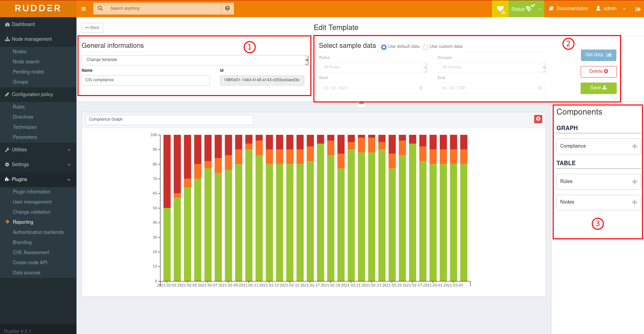Click the hamburger menu icon
Viewport: 644px width, 334px height.
click(x=84, y=9)
